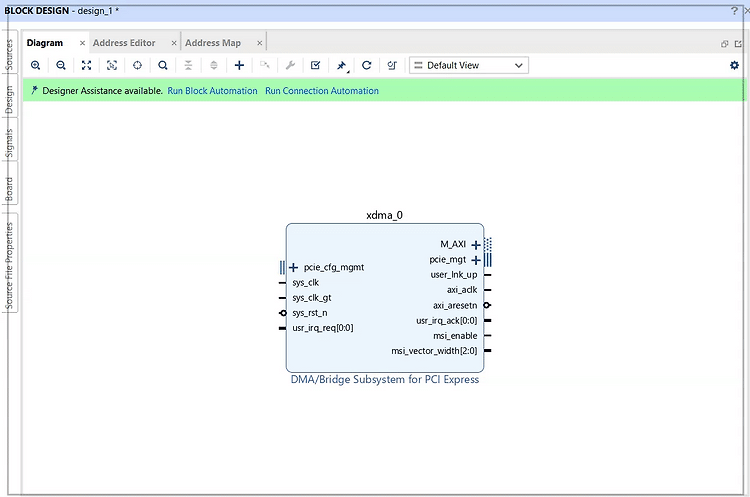The image size is (750, 497).
Task: Click the Expand All icon
Action: 214,66
